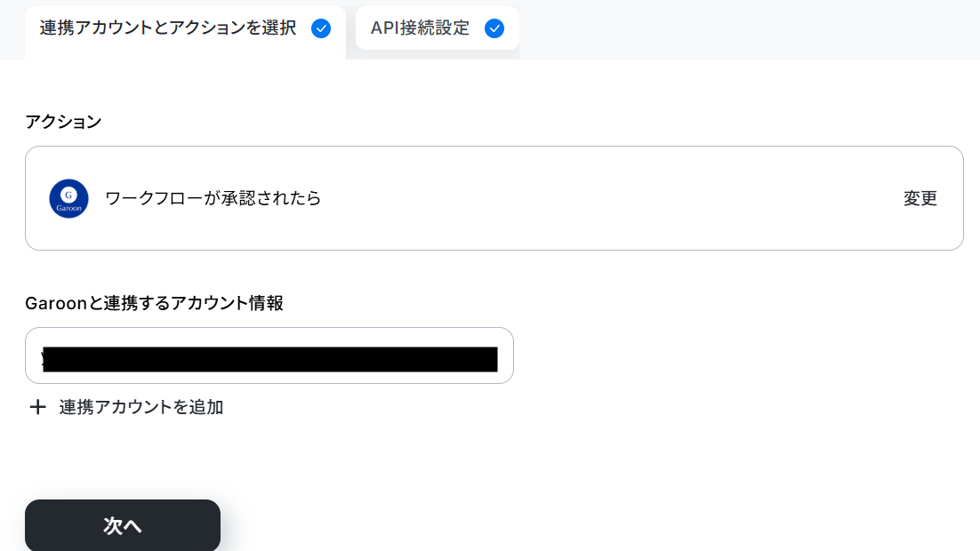Open the Garoon account selection dropdown
This screenshot has height=551, width=980.
(x=269, y=355)
